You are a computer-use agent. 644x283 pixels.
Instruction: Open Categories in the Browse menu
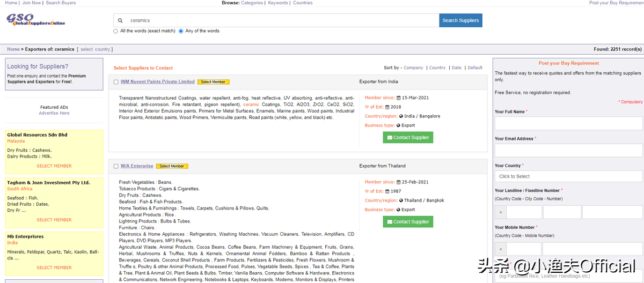click(x=252, y=3)
